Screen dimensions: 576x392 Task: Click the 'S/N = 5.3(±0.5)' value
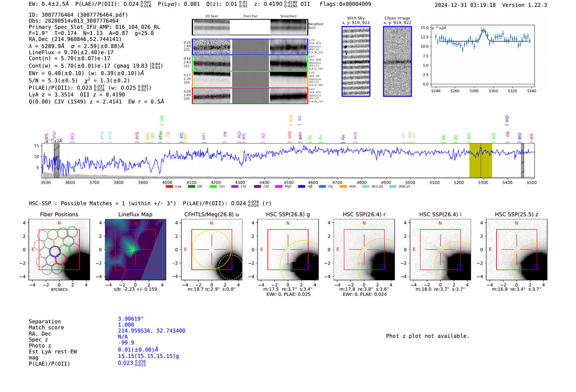click(x=53, y=81)
